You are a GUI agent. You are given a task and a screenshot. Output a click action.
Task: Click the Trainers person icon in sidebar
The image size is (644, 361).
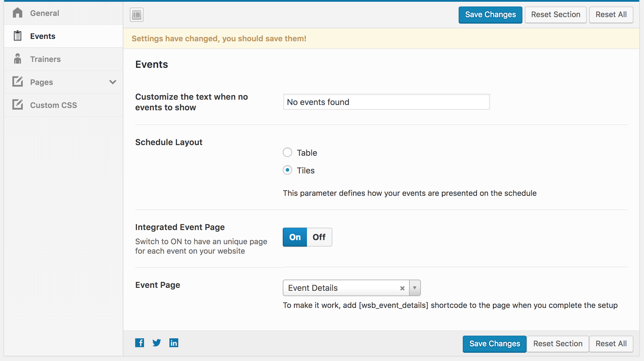point(18,59)
